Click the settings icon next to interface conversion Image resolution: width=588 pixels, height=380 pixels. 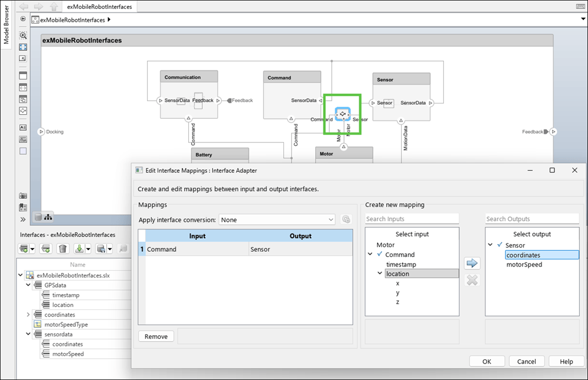346,219
